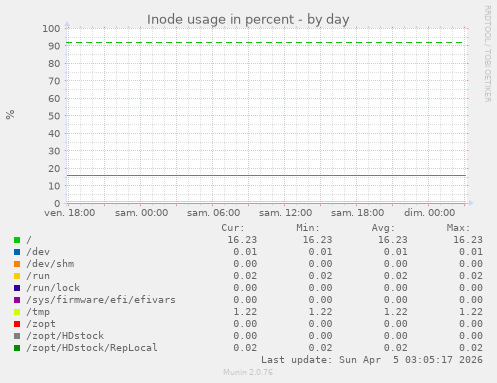The image size is (497, 383).
Task: Click the '/dev' legend label
Action: coord(38,252)
